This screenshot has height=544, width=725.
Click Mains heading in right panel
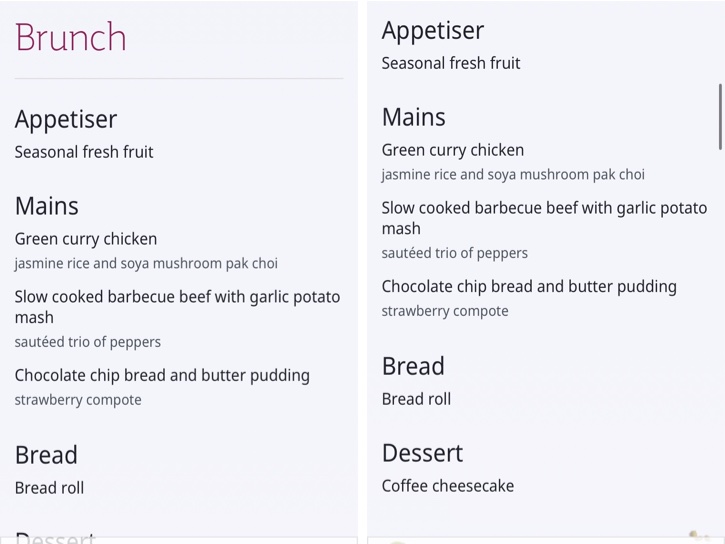(413, 117)
